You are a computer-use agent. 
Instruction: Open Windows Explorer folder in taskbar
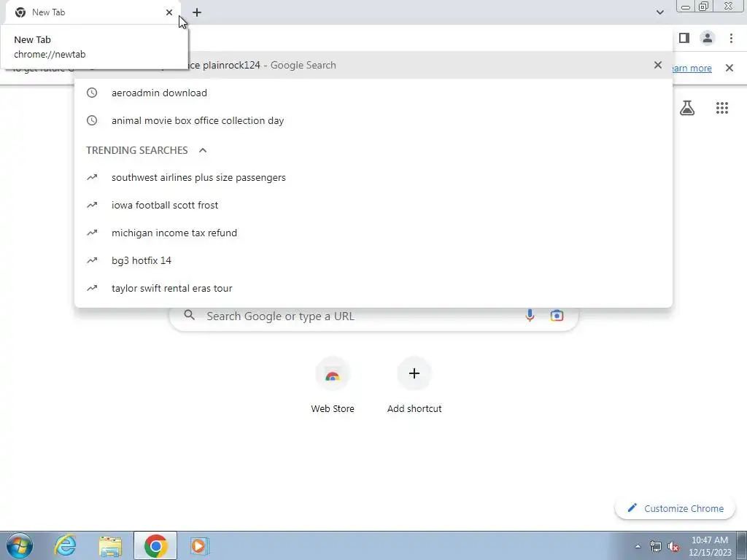click(x=111, y=545)
